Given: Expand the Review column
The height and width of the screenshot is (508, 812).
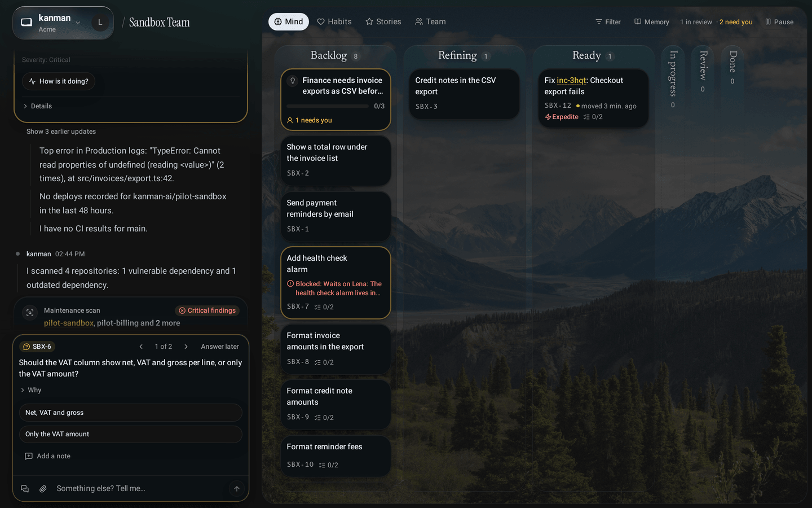Looking at the screenshot, I should (703, 71).
